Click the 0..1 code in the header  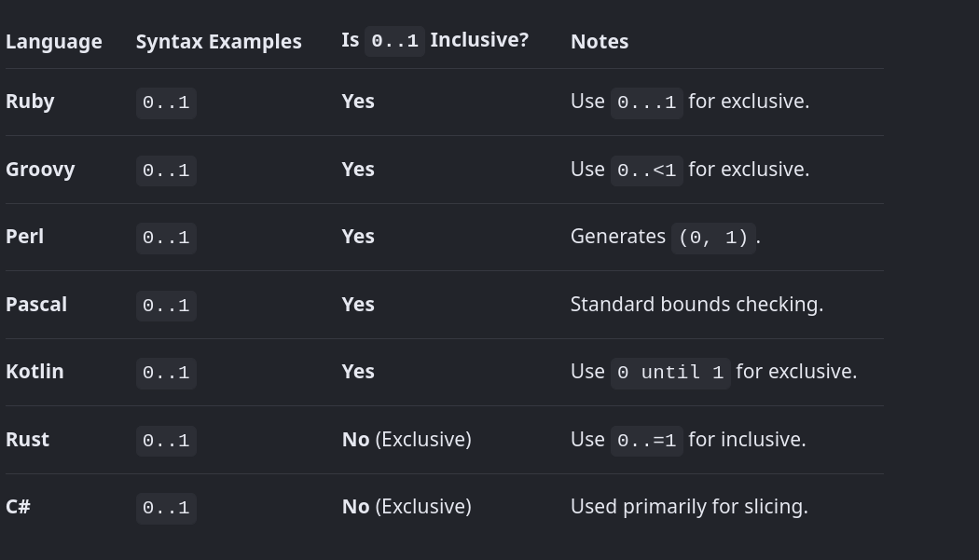tap(394, 41)
